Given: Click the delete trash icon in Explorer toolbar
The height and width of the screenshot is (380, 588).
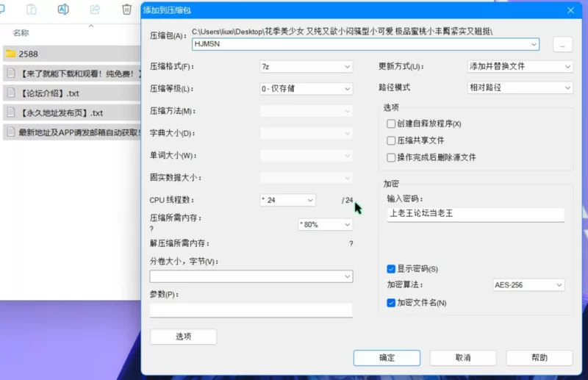Looking at the screenshot, I should [126, 9].
